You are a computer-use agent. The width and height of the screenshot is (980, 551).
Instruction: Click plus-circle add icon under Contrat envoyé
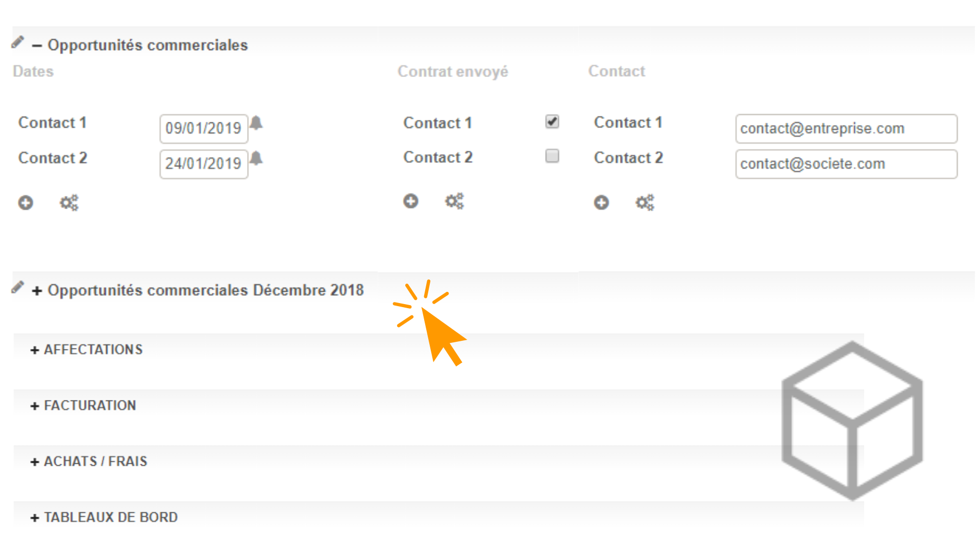tap(410, 201)
